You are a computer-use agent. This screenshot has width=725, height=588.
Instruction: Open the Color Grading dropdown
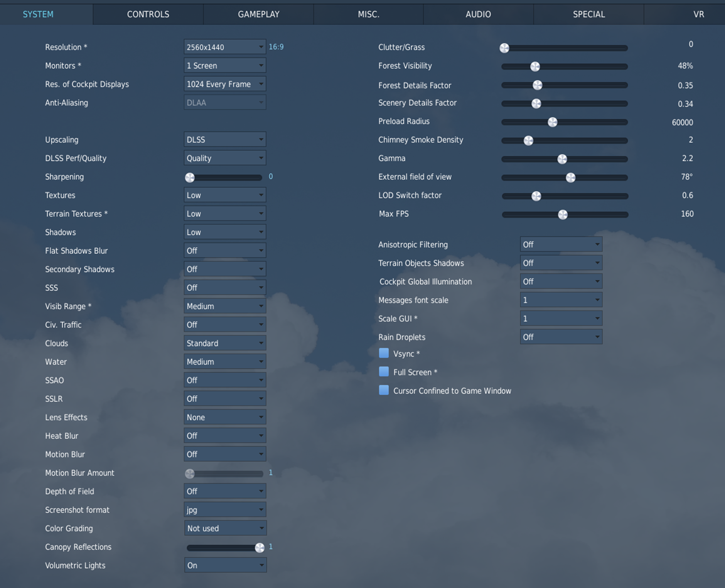click(225, 528)
